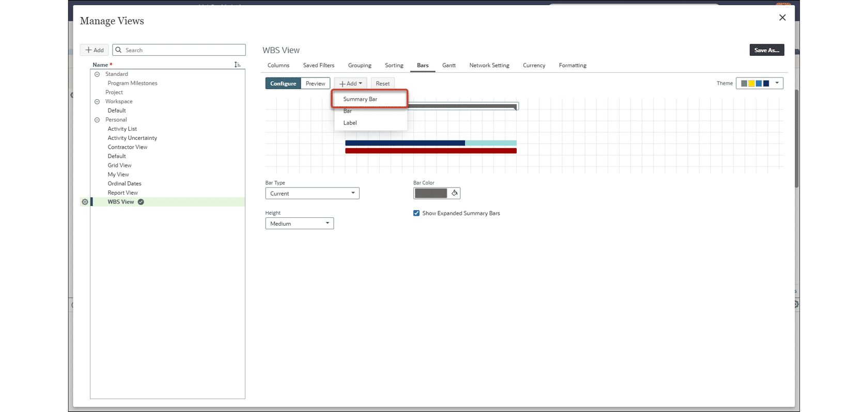Close the Manage Views dialog
Screen dimensions: 868x412
coord(782,18)
